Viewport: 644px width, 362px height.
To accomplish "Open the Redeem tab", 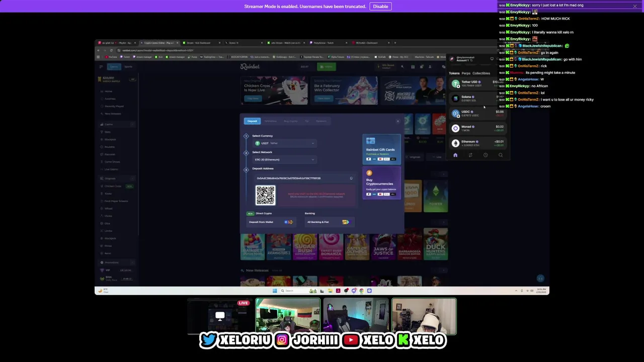I will tap(321, 121).
